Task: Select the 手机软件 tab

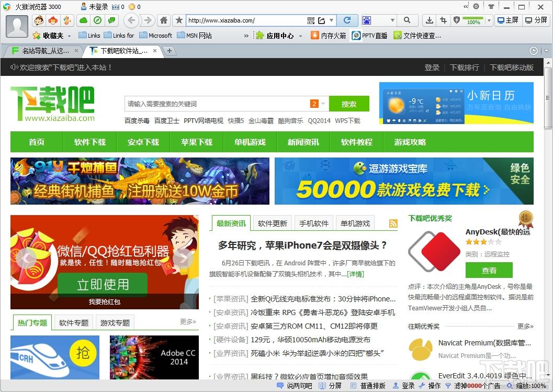Action: [x=314, y=223]
